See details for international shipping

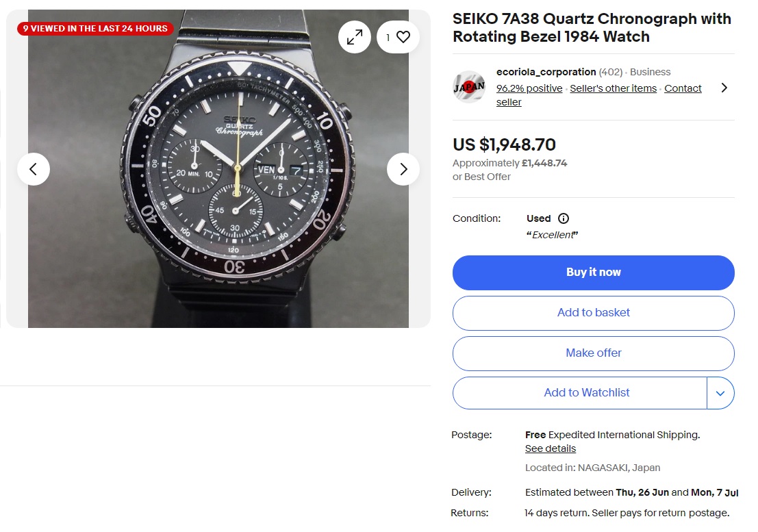coord(550,448)
